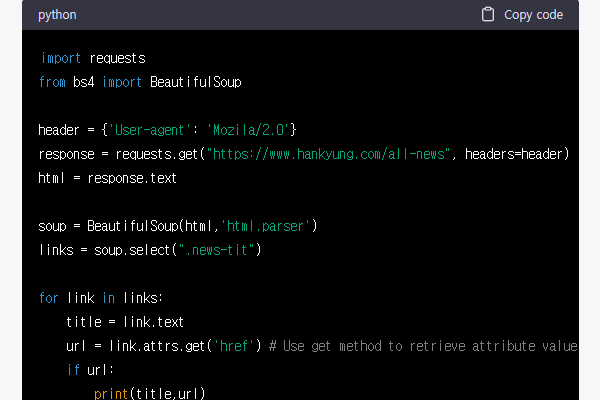Screen dimensions: 600x400
Task: Click the "print(title,url)" line
Action: pos(150,393)
